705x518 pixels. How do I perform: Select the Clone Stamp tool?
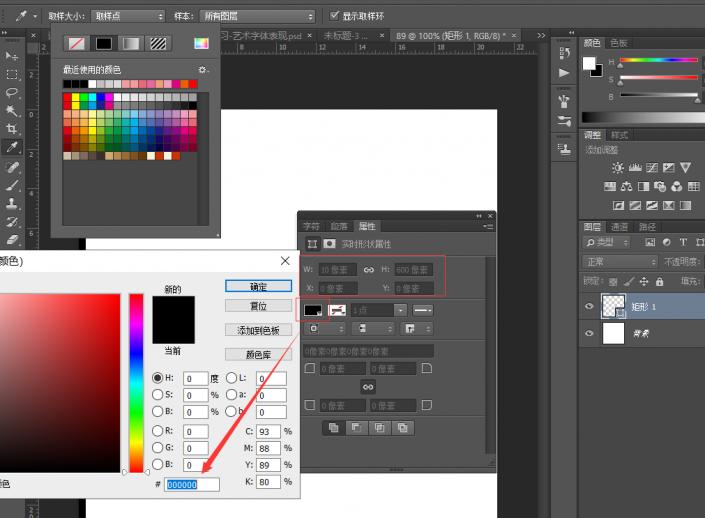12,203
